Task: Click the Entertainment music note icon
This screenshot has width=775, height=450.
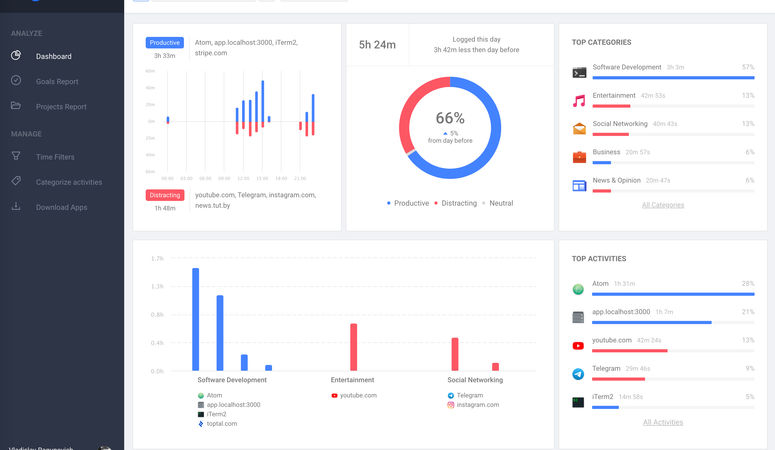Action: pos(579,101)
